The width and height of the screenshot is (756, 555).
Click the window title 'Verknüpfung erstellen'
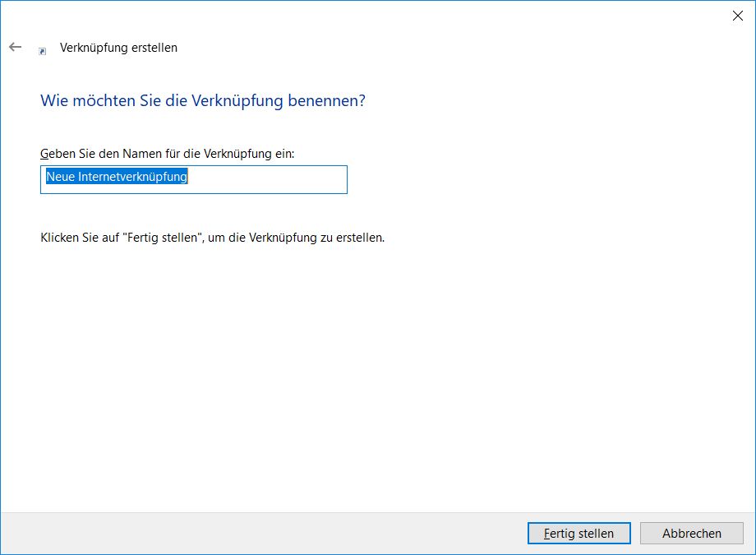tap(118, 48)
